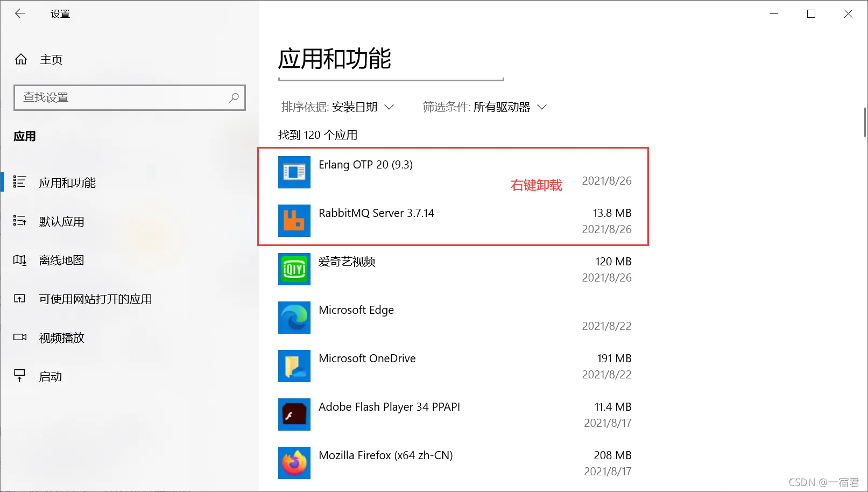Go to 主页 home link
The image size is (868, 492).
point(51,59)
